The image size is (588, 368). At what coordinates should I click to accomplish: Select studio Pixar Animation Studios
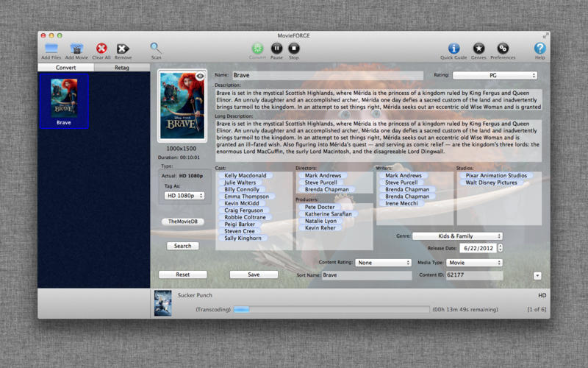pyautogui.click(x=496, y=175)
